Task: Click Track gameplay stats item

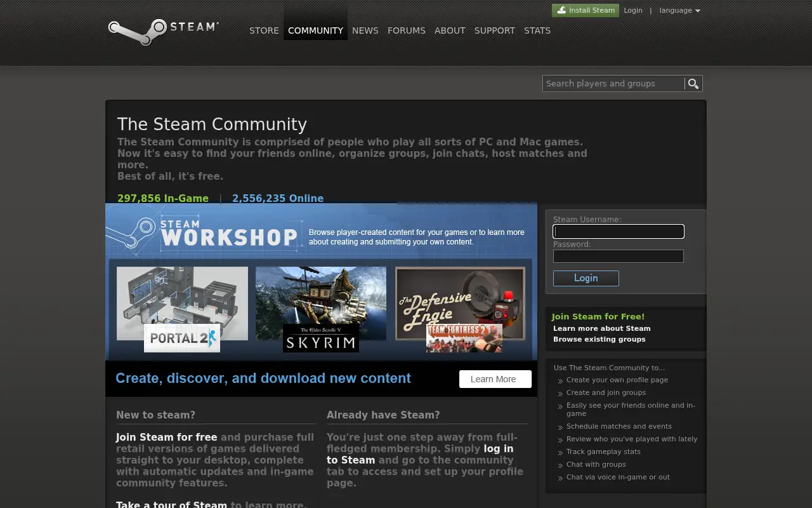Action: [x=603, y=451]
